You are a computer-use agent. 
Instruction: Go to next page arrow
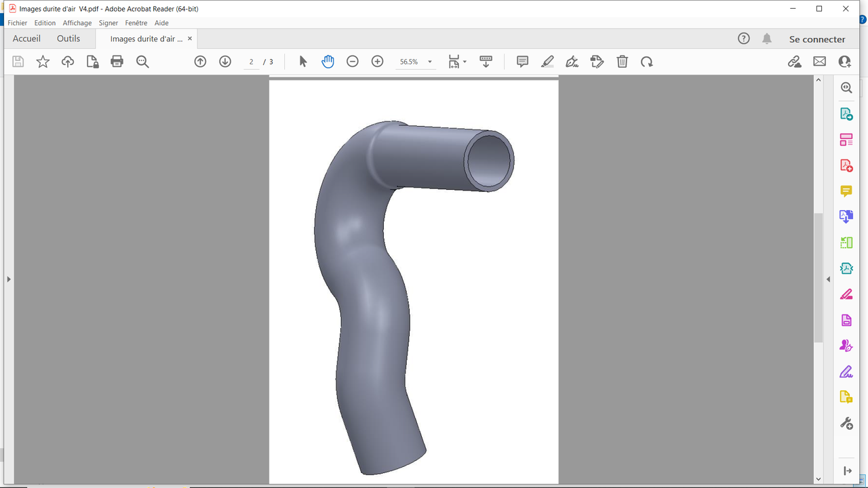(225, 62)
